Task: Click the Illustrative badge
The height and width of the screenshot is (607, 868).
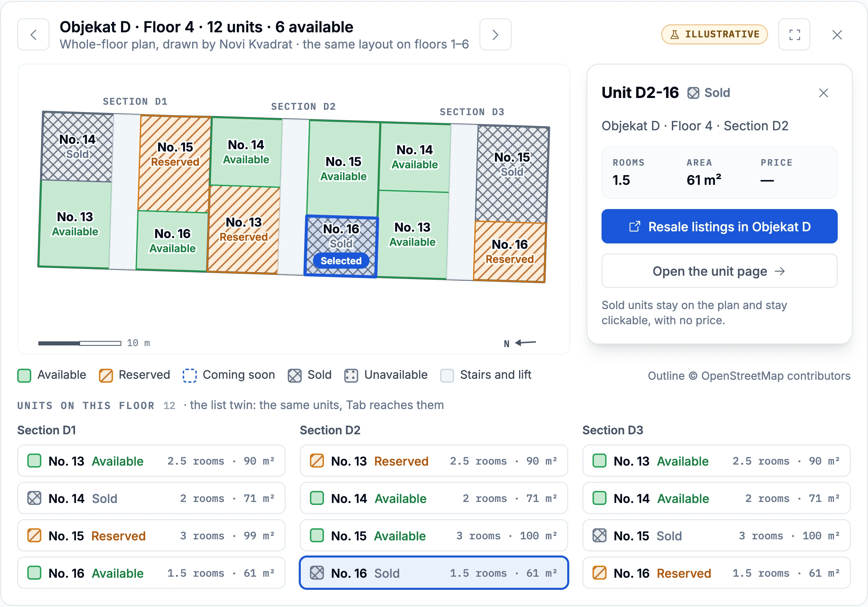Action: [x=714, y=34]
